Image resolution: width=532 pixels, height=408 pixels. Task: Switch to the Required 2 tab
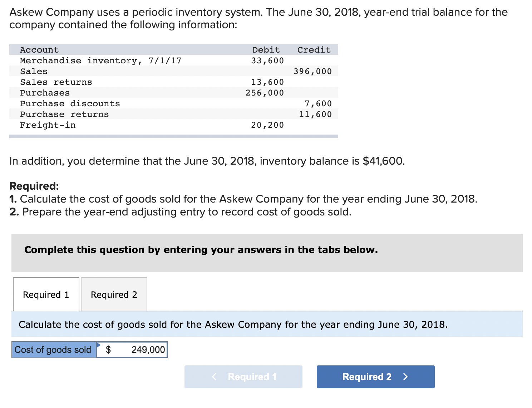pyautogui.click(x=113, y=294)
